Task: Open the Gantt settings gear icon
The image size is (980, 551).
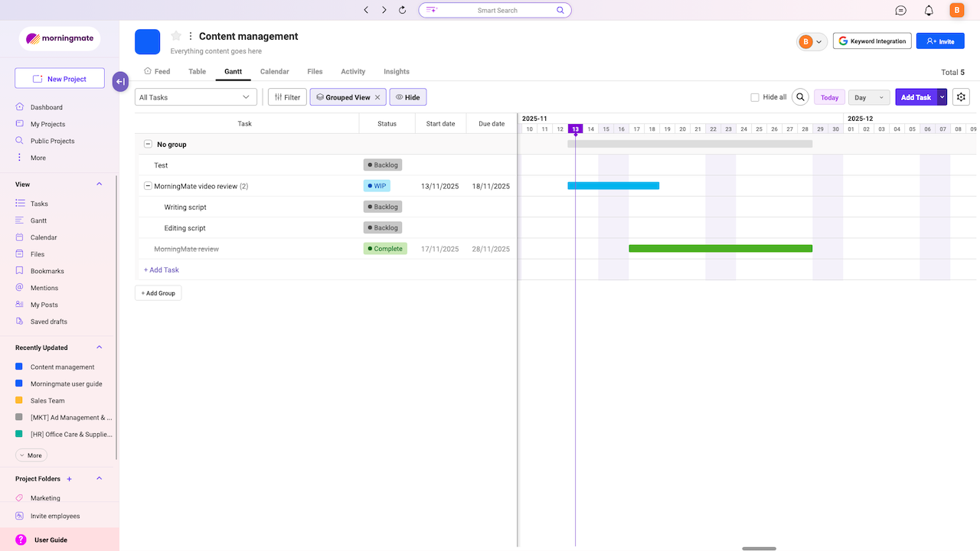Action: point(961,96)
